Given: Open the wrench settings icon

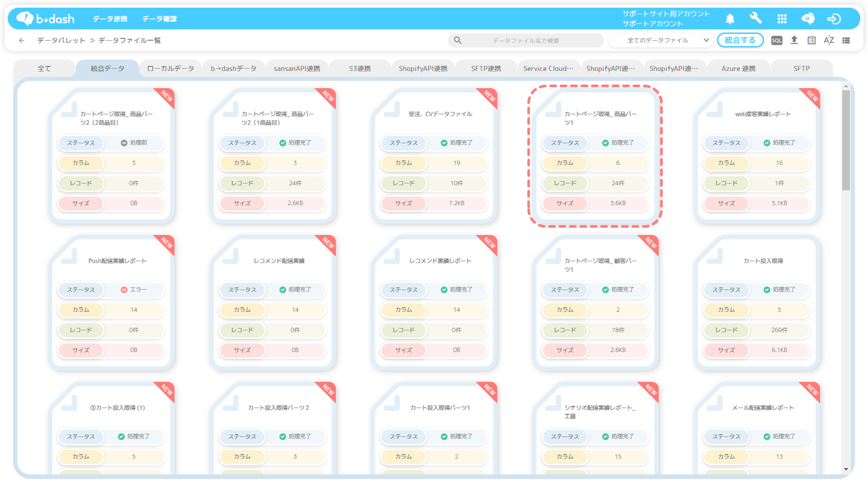Looking at the screenshot, I should tap(756, 18).
